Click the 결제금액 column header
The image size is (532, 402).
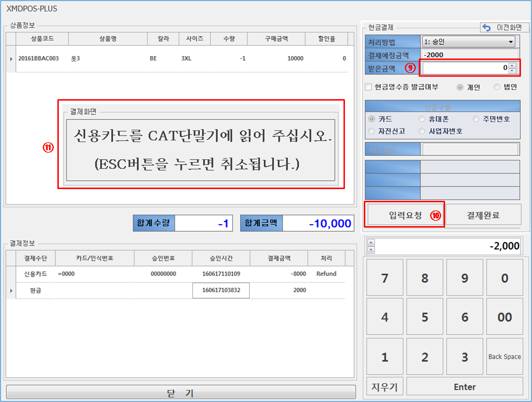click(x=279, y=258)
